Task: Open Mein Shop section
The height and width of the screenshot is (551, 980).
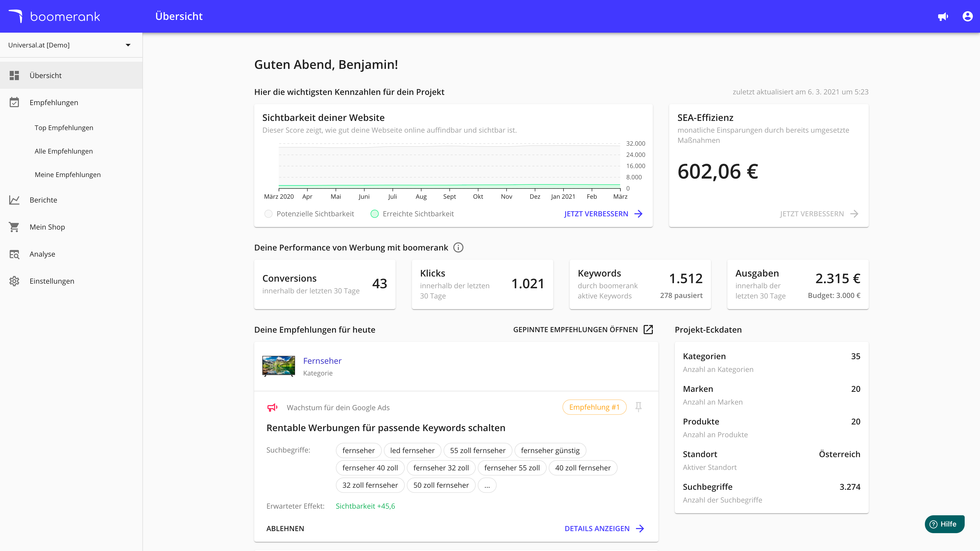Action: tap(71, 227)
